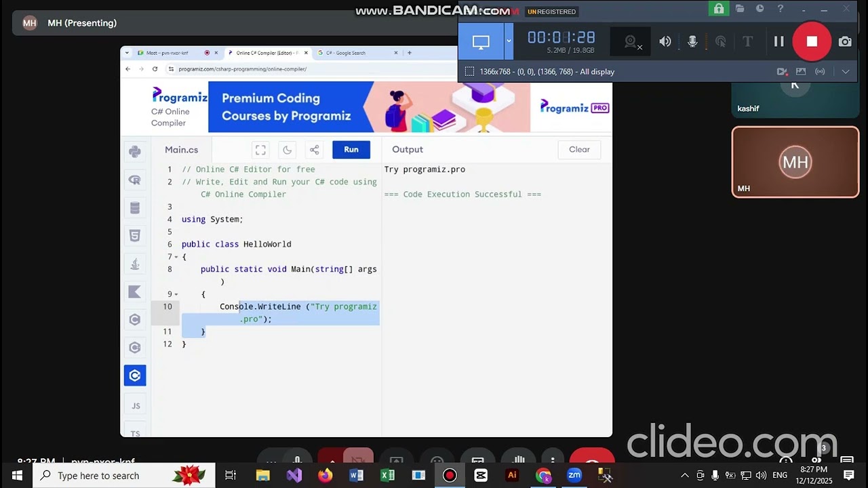
Task: Open Zoom from the taskbar
Action: pos(574,475)
